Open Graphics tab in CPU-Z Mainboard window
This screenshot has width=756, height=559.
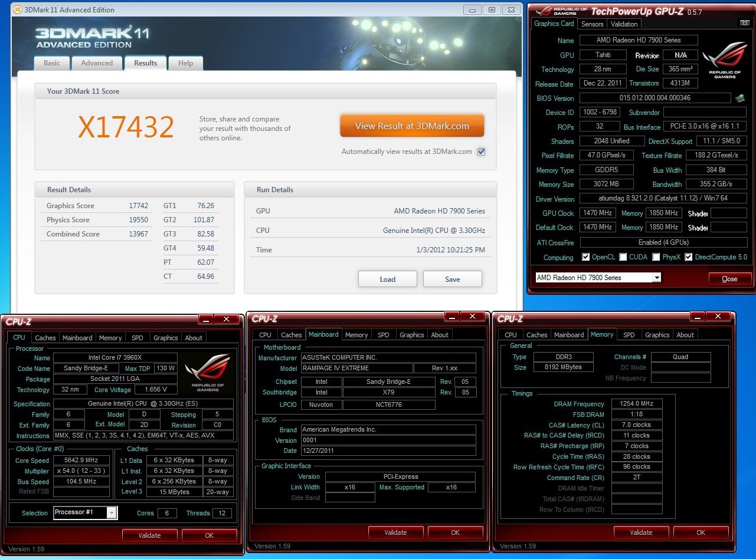coord(411,335)
